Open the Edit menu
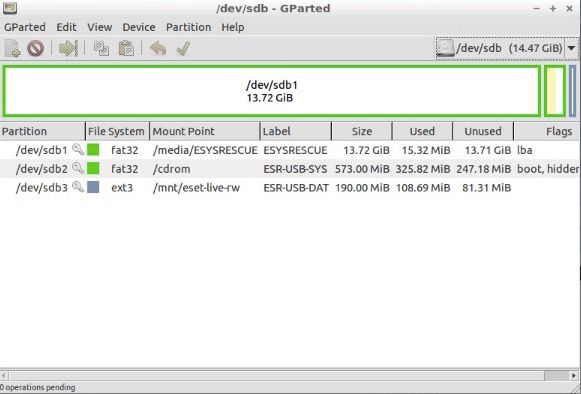This screenshot has height=394, width=581. [66, 27]
